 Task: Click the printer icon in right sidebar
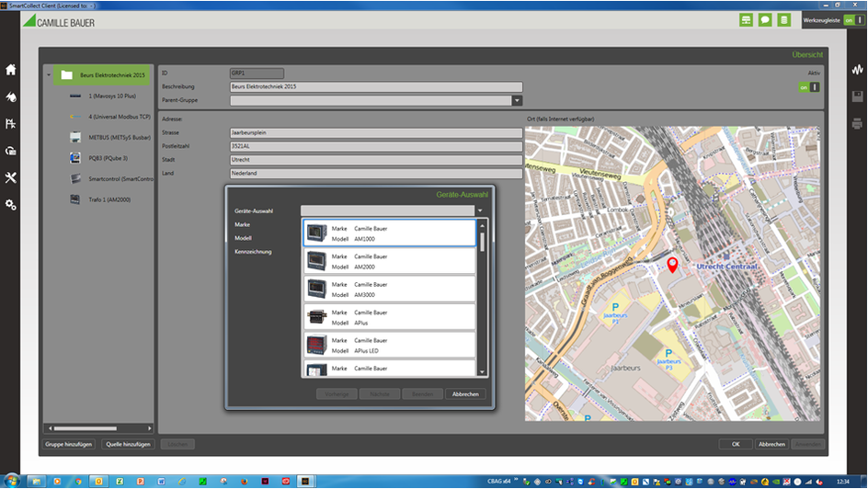858,123
